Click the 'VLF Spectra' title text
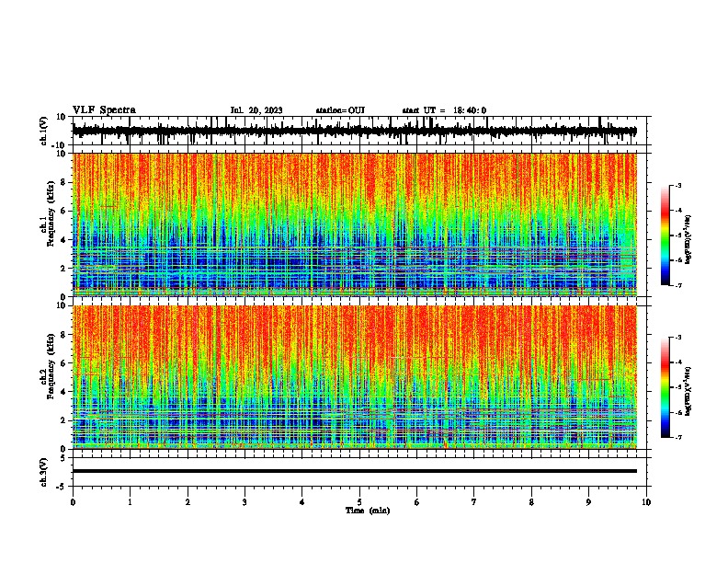728x563 pixels. coord(104,110)
